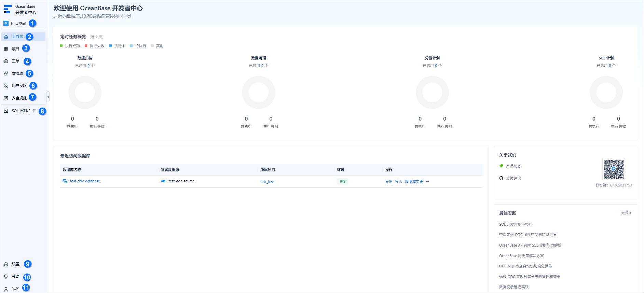Toggle the 其他 legend item

(157, 46)
